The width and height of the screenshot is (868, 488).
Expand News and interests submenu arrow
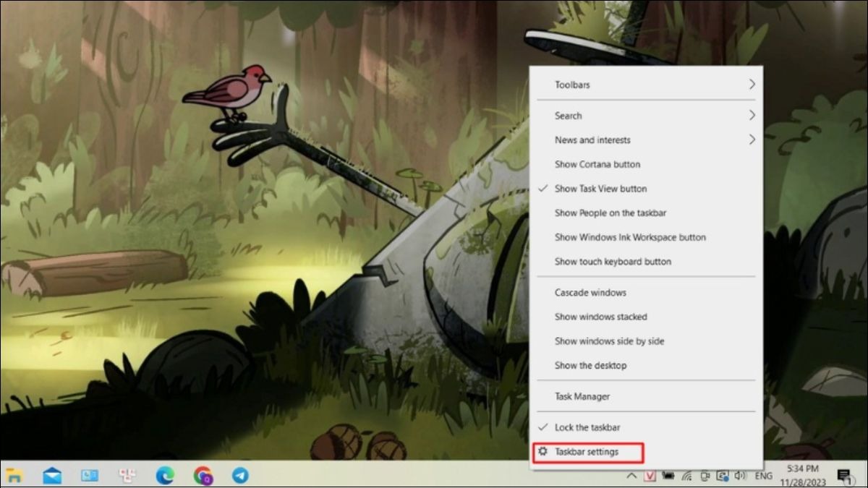[752, 140]
